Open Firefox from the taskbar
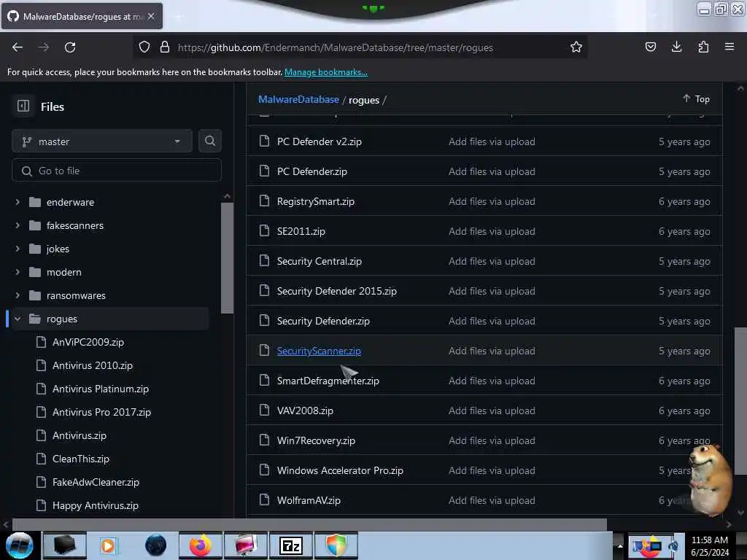Screen dimensions: 747x560 (200, 545)
